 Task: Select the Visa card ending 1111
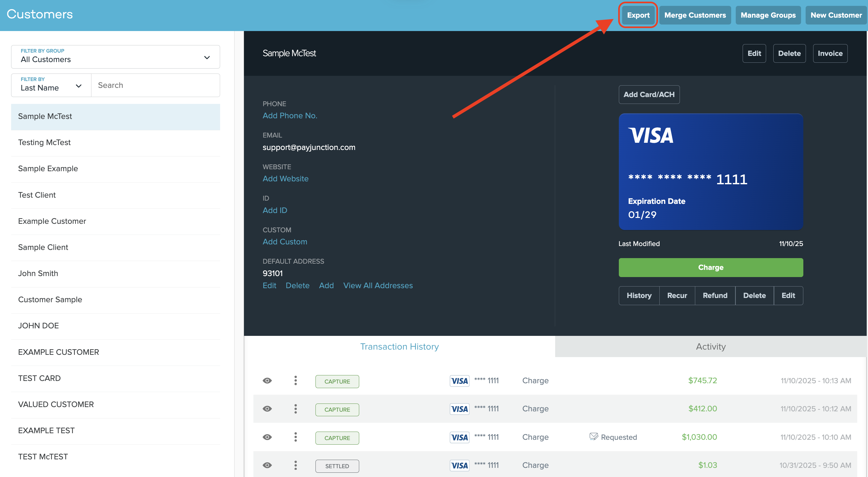[x=711, y=172]
